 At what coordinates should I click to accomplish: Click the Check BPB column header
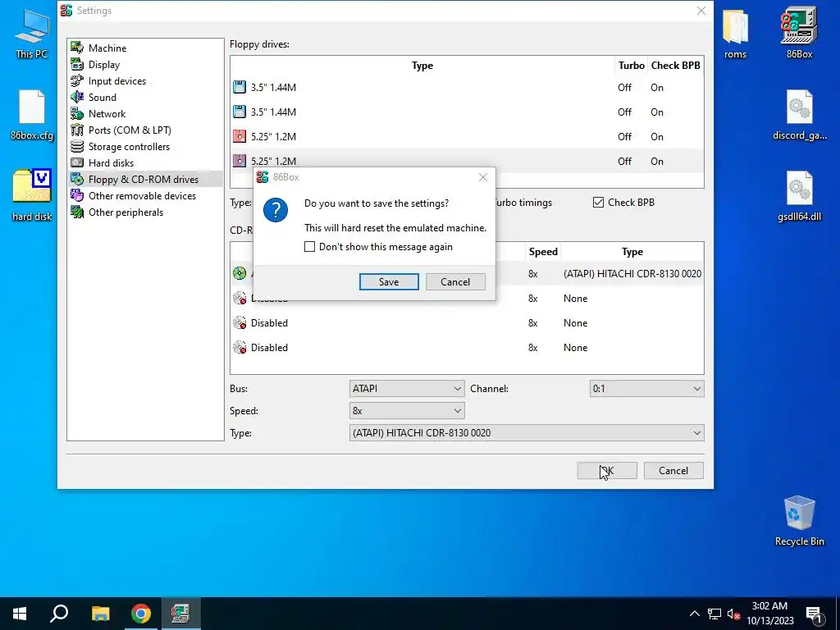(676, 66)
